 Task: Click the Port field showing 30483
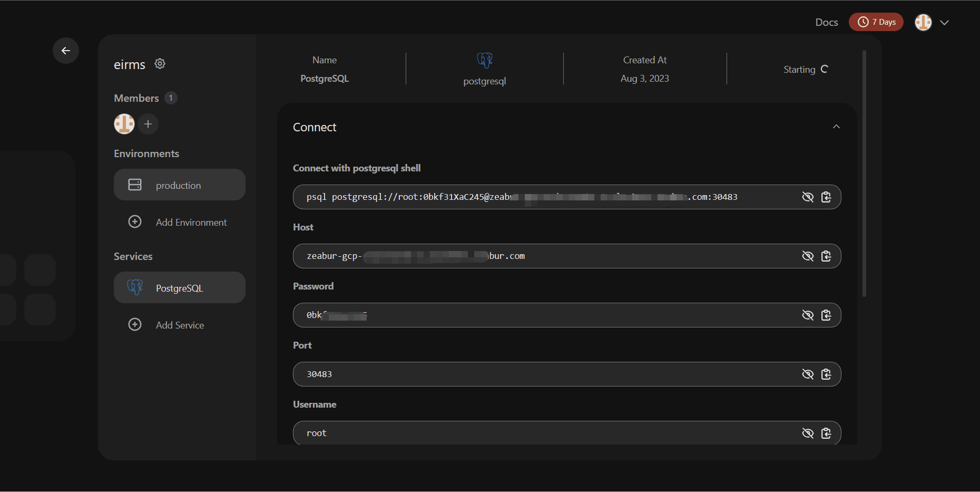[x=567, y=374]
